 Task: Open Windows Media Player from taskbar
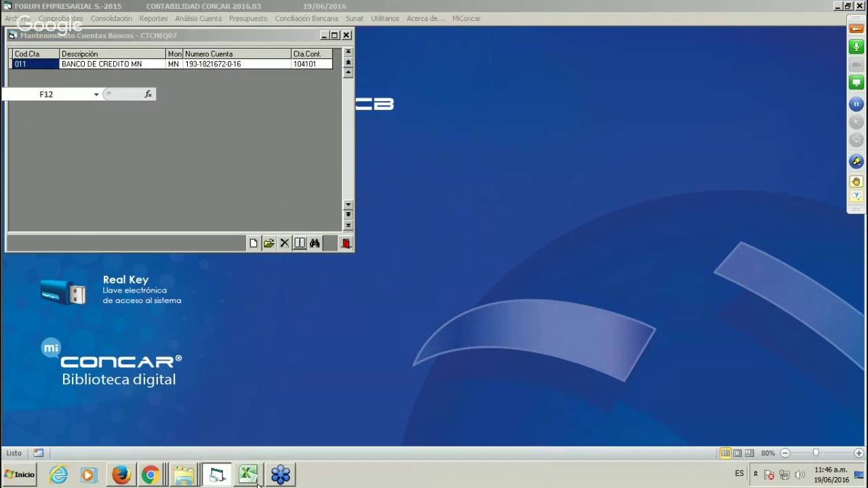tap(88, 474)
